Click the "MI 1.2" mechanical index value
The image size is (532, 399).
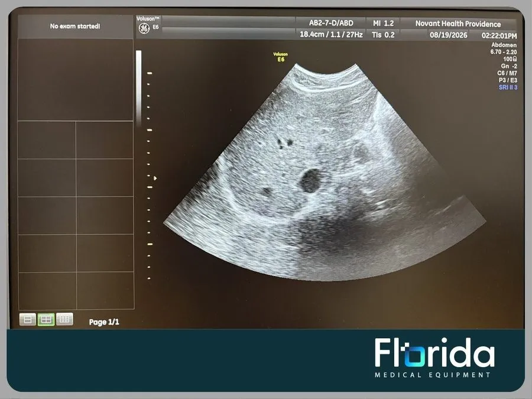tap(384, 24)
